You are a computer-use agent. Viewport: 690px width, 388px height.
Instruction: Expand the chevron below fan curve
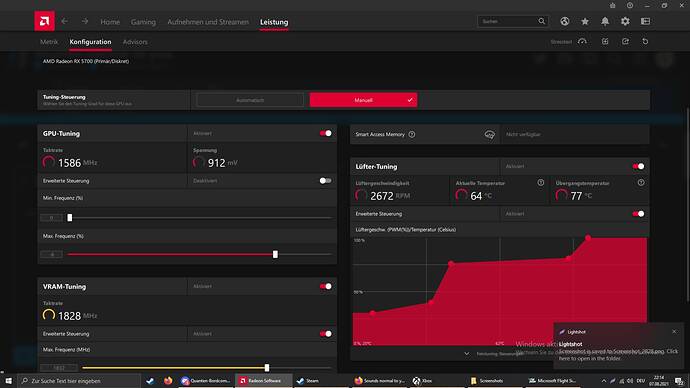pyautogui.click(x=466, y=354)
